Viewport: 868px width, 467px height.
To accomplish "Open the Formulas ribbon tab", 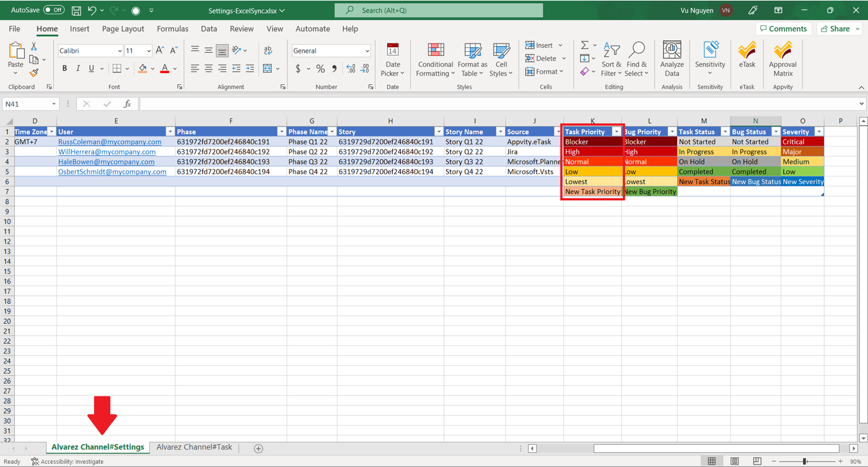I will coord(172,29).
